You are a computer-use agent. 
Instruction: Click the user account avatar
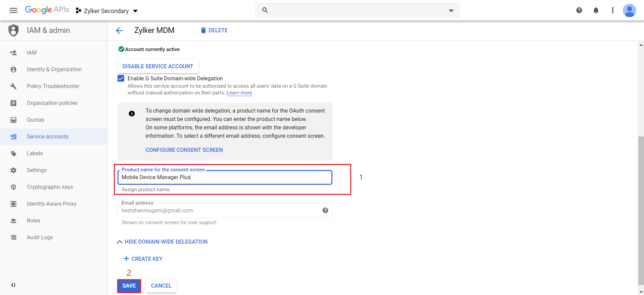point(629,10)
